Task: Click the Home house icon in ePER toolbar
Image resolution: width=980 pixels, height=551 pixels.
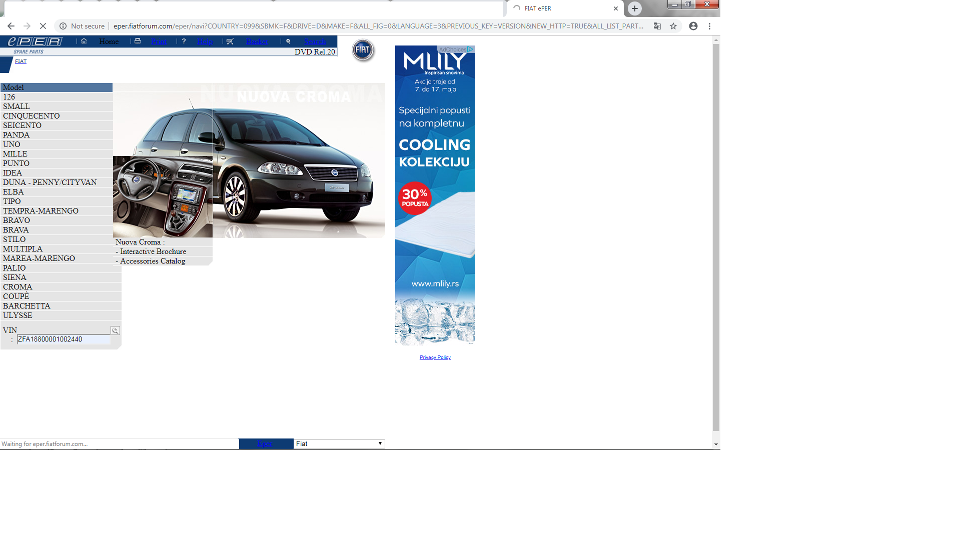Action: click(x=84, y=41)
